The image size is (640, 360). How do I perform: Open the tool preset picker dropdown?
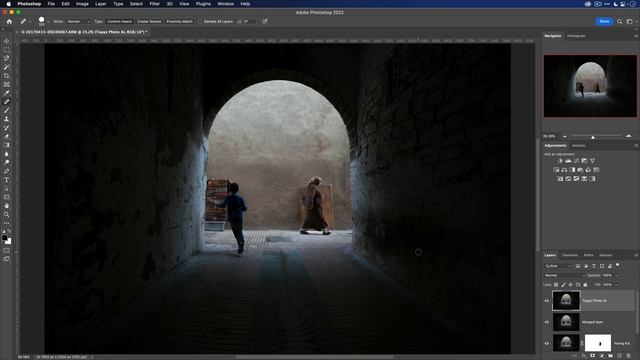click(30, 21)
